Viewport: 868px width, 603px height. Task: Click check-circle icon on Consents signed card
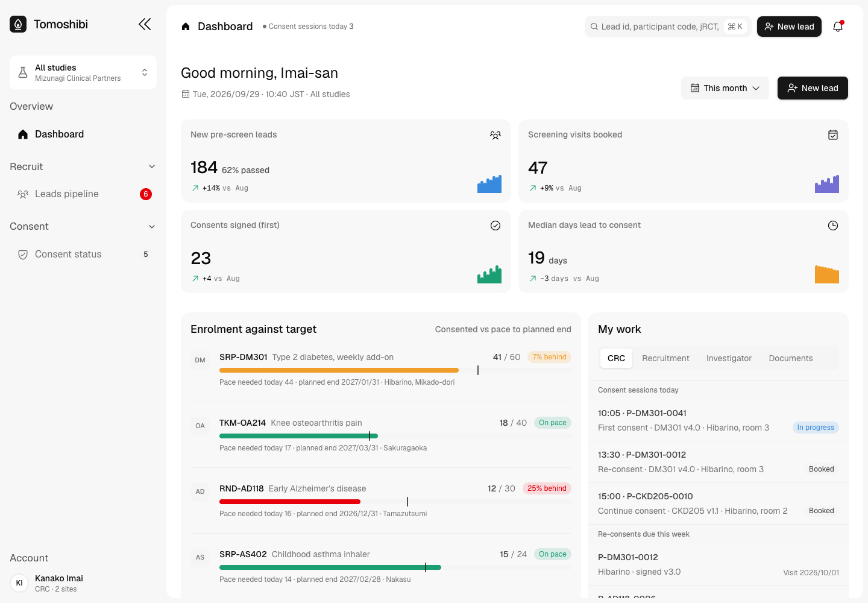495,226
